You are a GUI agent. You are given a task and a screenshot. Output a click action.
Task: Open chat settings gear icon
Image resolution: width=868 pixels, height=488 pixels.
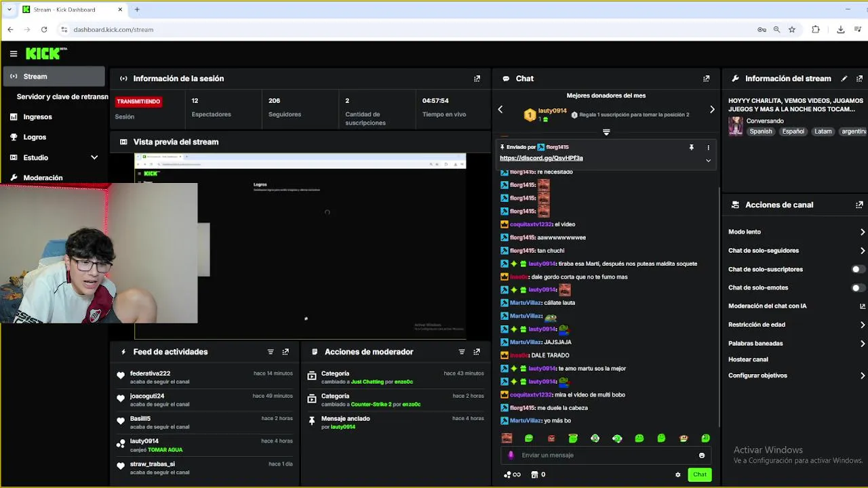point(677,474)
